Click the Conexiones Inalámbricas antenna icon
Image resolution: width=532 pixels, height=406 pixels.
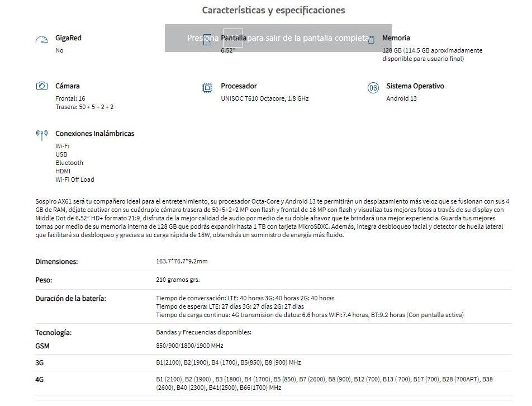(42, 135)
